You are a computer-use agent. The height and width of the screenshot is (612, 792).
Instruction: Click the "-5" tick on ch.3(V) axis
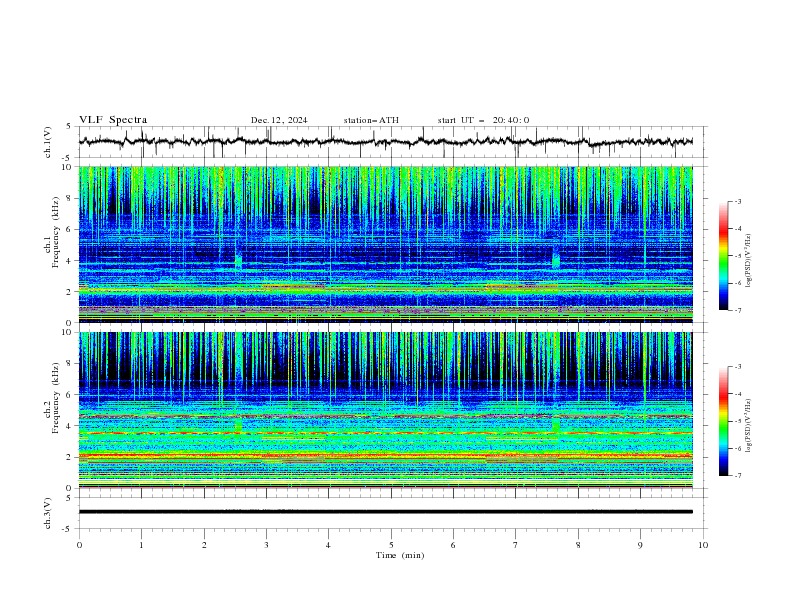click(68, 529)
